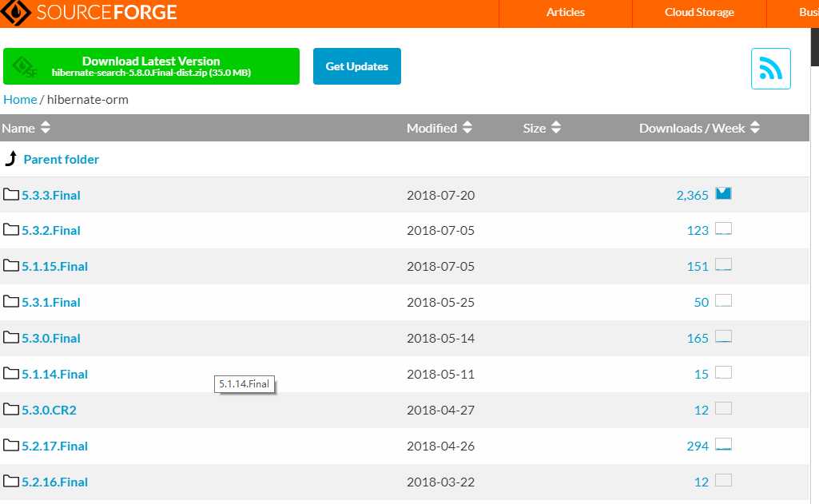Open download stats chart for 5.3.1.Final
Viewport: 819px width, 504px height.
723,301
